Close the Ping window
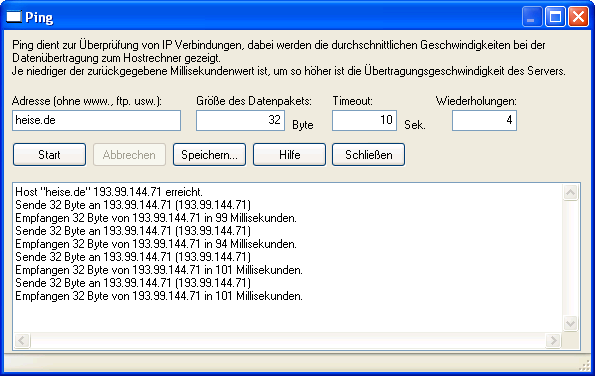 [x=578, y=17]
